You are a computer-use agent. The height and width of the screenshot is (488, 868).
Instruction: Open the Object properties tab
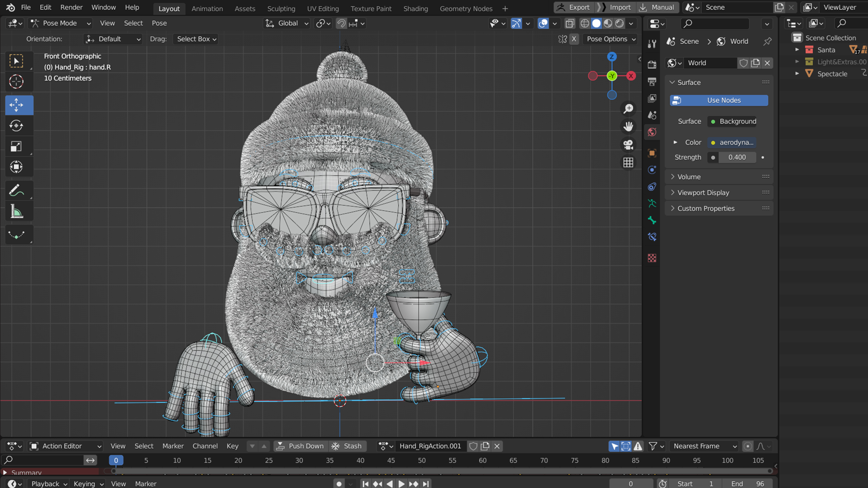coord(652,153)
